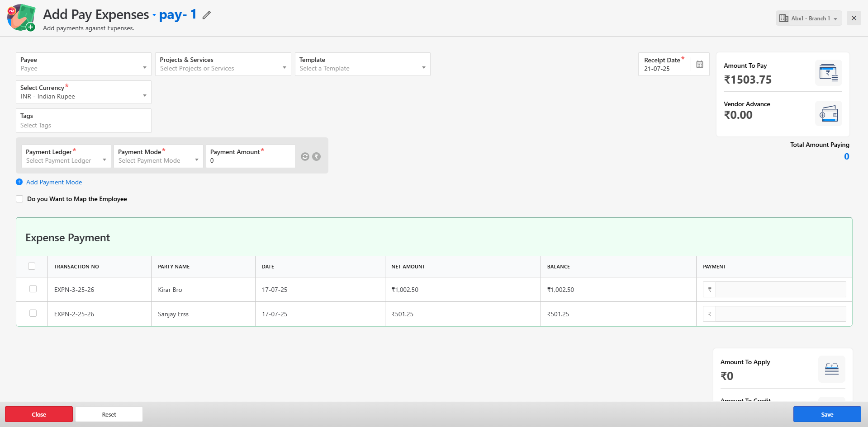Select the EXPN-3-25-26 row checkbox
This screenshot has width=868, height=427.
coord(33,289)
